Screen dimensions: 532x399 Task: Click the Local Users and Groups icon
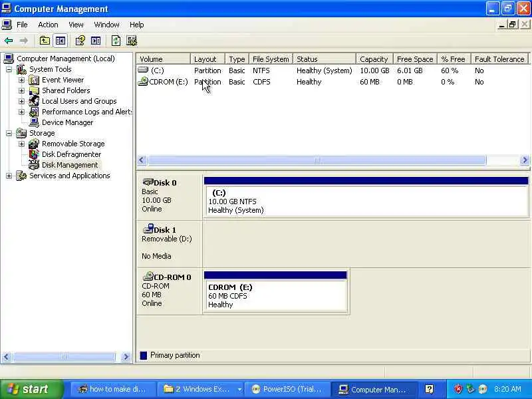pyautogui.click(x=34, y=101)
